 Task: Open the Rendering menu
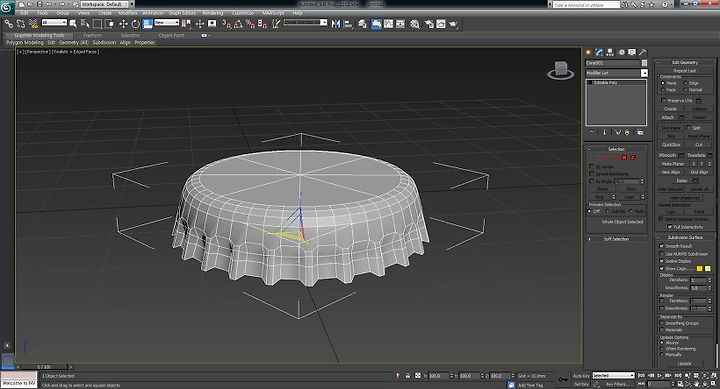(213, 13)
